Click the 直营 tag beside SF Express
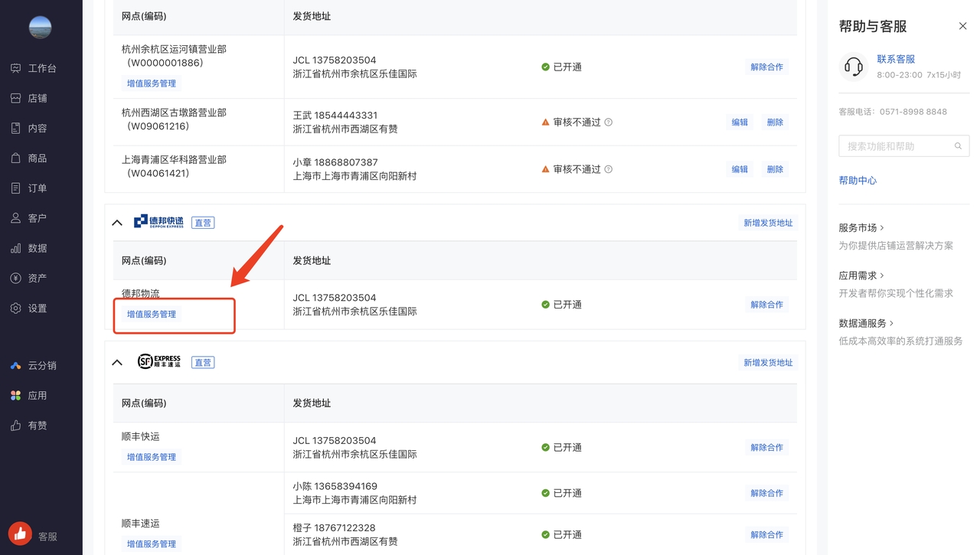Screen dimensions: 980x555 (203, 362)
